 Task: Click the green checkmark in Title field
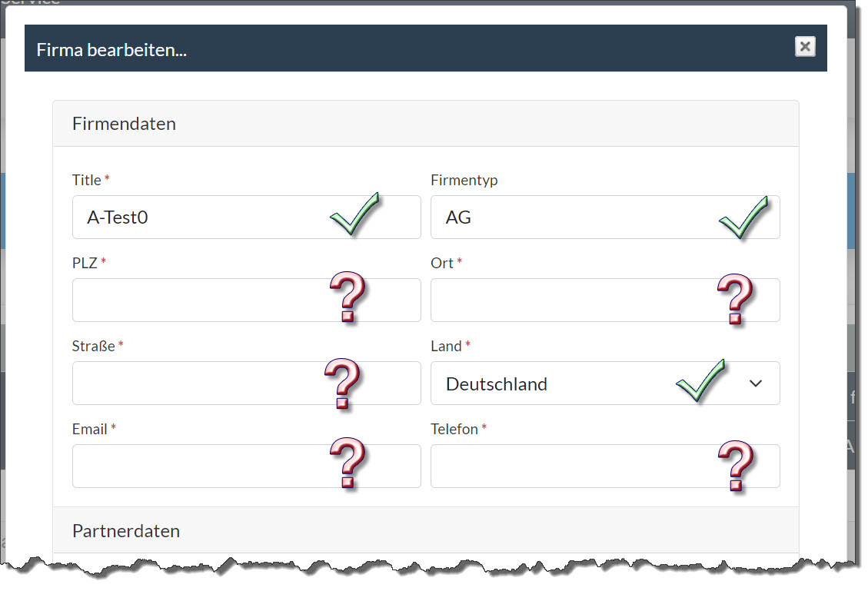coord(354,214)
